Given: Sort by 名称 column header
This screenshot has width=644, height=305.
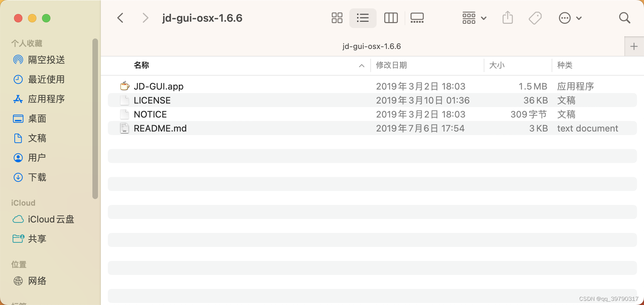Looking at the screenshot, I should tap(141, 65).
